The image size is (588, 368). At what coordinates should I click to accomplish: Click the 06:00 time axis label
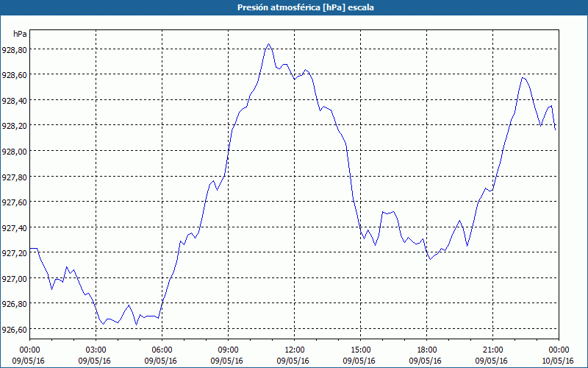coord(162,350)
